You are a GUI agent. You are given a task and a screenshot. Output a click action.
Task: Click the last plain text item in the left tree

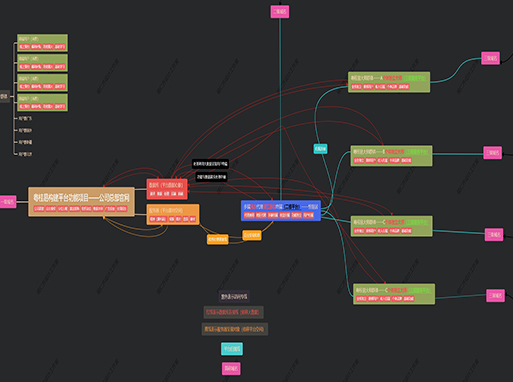[x=25, y=154]
